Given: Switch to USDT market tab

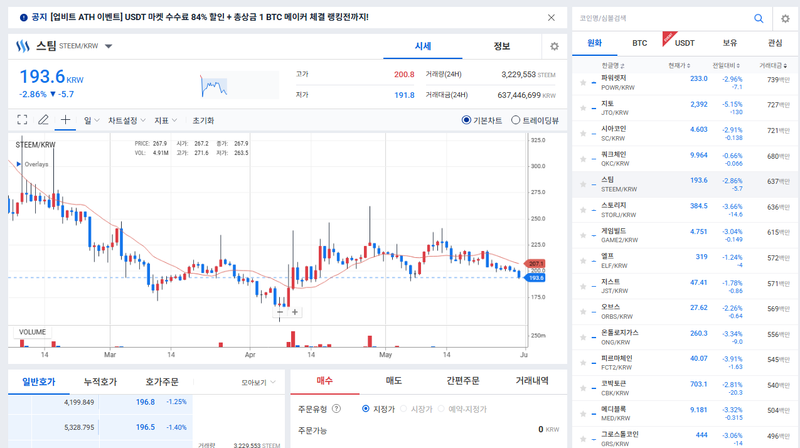Looking at the screenshot, I should coord(685,43).
